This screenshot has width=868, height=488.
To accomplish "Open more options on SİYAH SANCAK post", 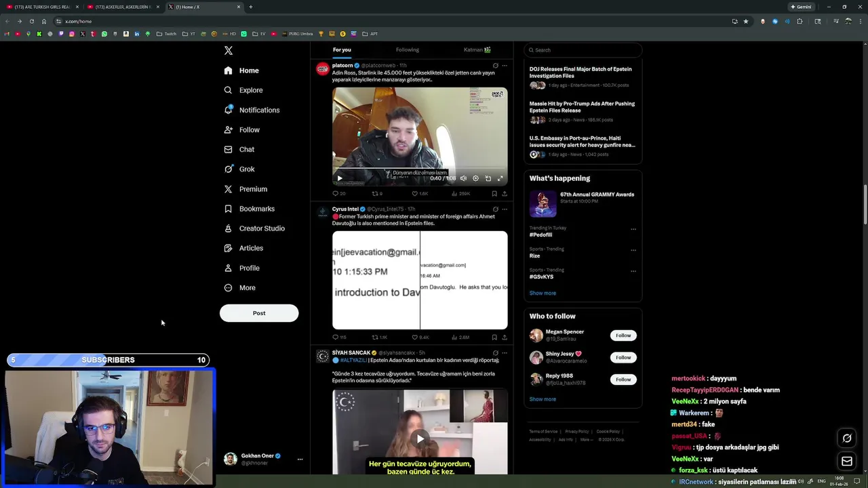I will [x=505, y=352].
